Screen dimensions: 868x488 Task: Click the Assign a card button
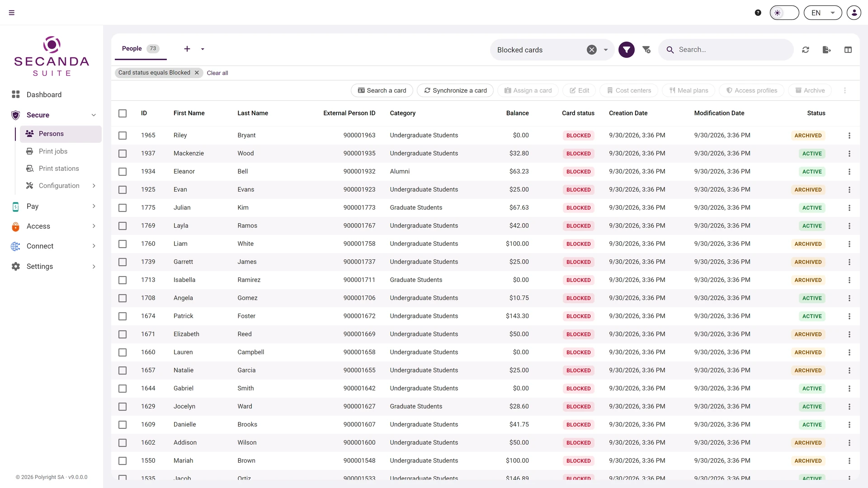click(528, 90)
